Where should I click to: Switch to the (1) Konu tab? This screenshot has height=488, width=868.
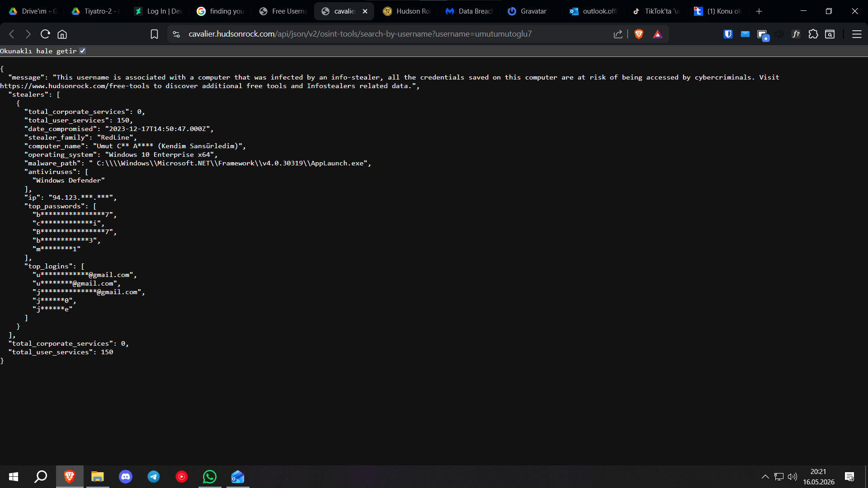click(x=719, y=11)
